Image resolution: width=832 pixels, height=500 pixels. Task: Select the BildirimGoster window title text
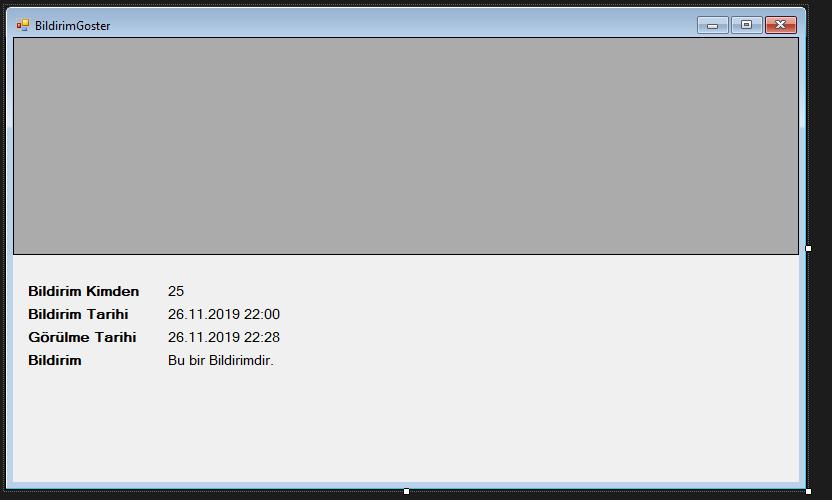(73, 25)
